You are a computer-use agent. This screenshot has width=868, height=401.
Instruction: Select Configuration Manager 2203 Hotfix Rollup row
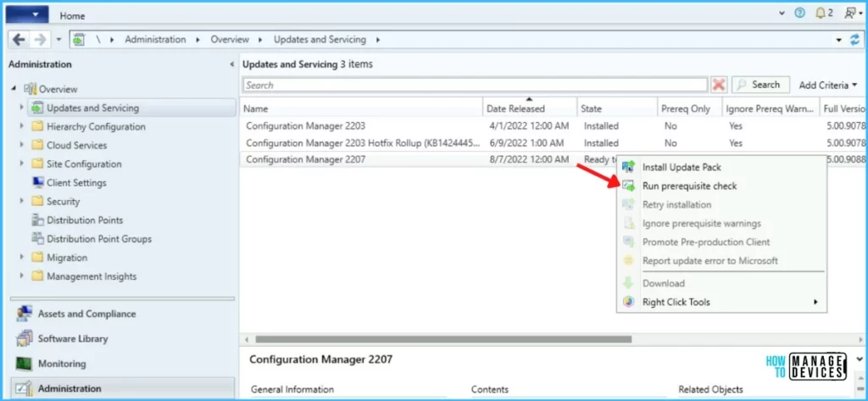(x=554, y=143)
